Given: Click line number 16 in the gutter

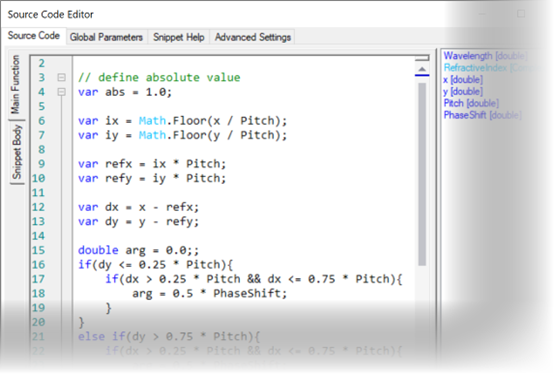Looking at the screenshot, I should 39,265.
